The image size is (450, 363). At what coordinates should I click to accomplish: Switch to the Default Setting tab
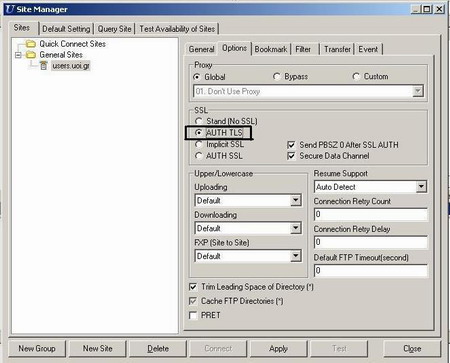(66, 29)
